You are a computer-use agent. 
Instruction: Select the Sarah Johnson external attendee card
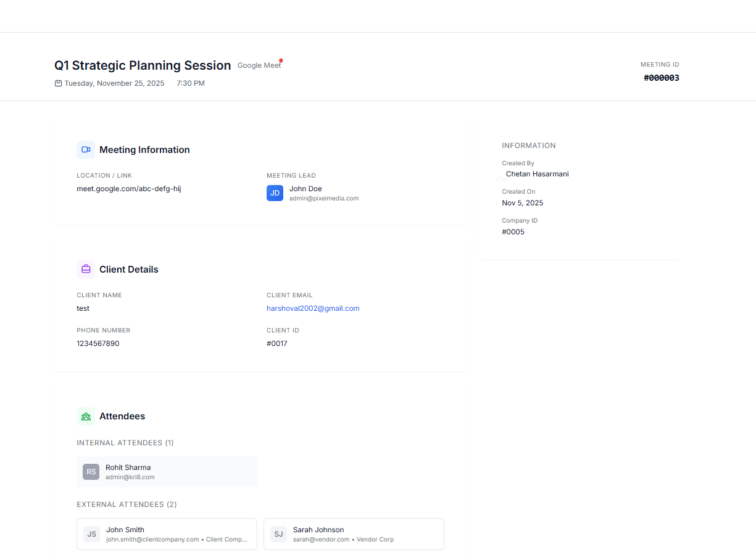[354, 534]
